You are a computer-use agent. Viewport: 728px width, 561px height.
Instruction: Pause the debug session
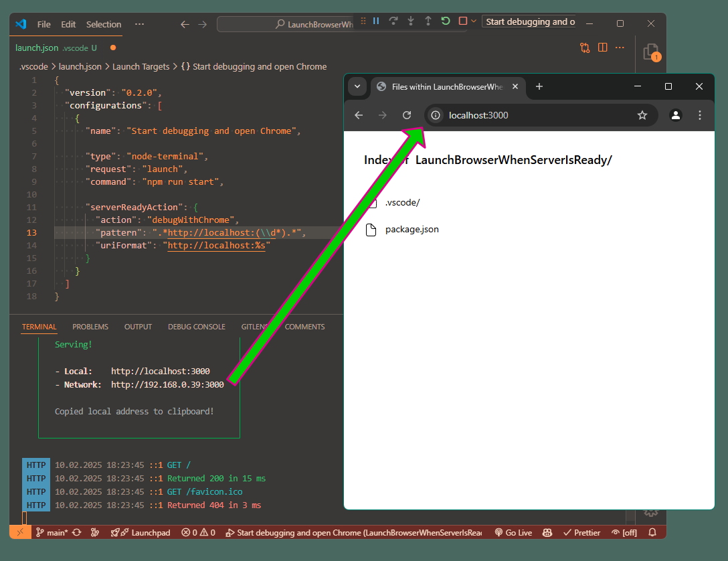[376, 21]
